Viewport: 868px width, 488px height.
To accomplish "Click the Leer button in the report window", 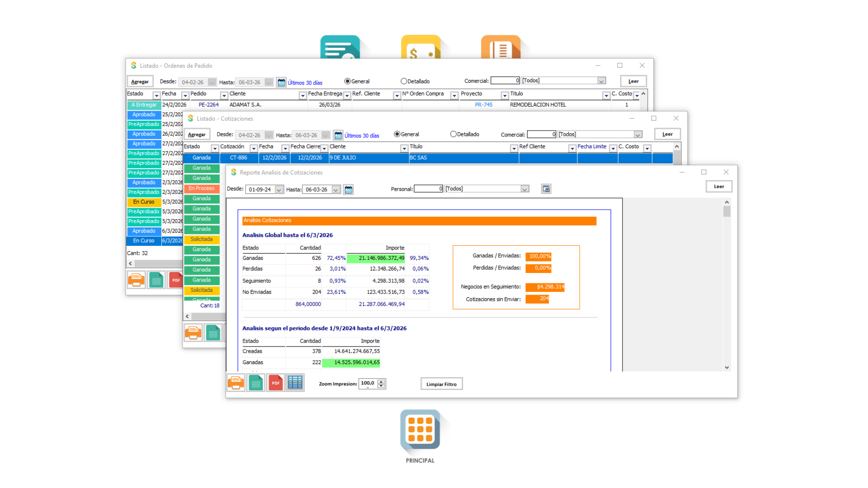I will tap(719, 186).
